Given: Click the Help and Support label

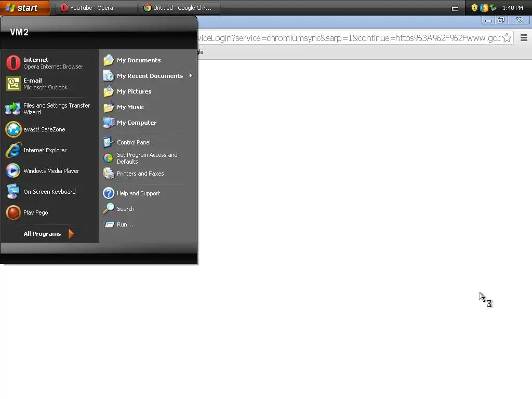Looking at the screenshot, I should click(138, 193).
